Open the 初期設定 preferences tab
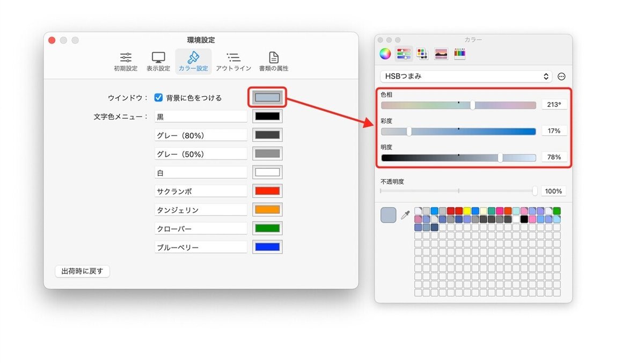Screen dimensions: 644x363 pos(126,62)
